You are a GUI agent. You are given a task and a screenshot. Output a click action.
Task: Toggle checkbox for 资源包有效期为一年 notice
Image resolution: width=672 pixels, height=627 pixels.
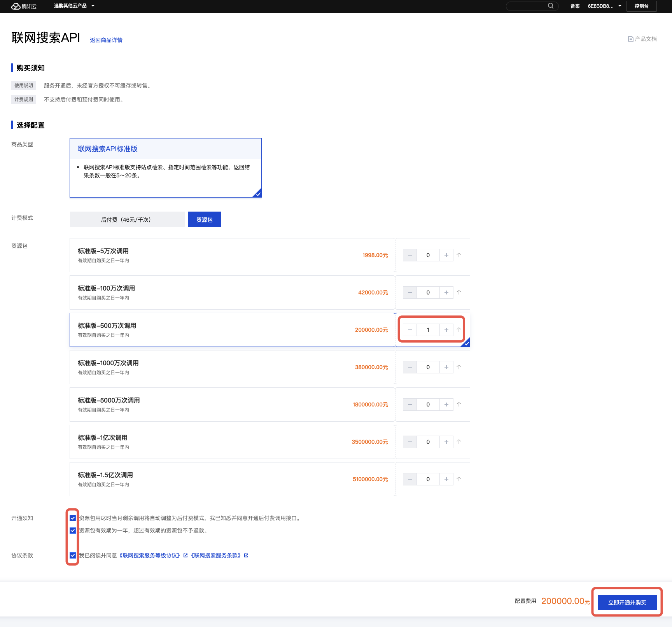coord(73,531)
